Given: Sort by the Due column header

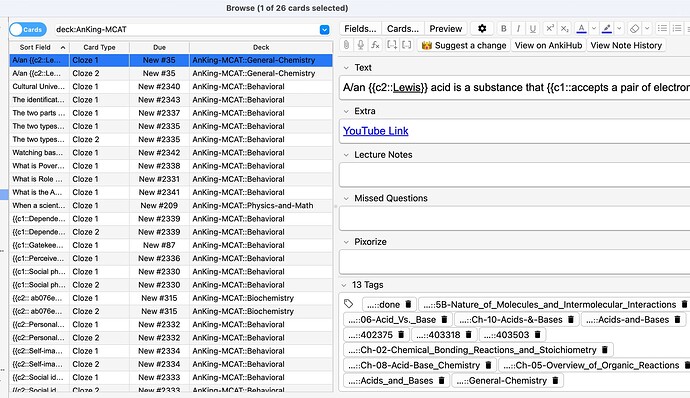Looking at the screenshot, I should (159, 47).
